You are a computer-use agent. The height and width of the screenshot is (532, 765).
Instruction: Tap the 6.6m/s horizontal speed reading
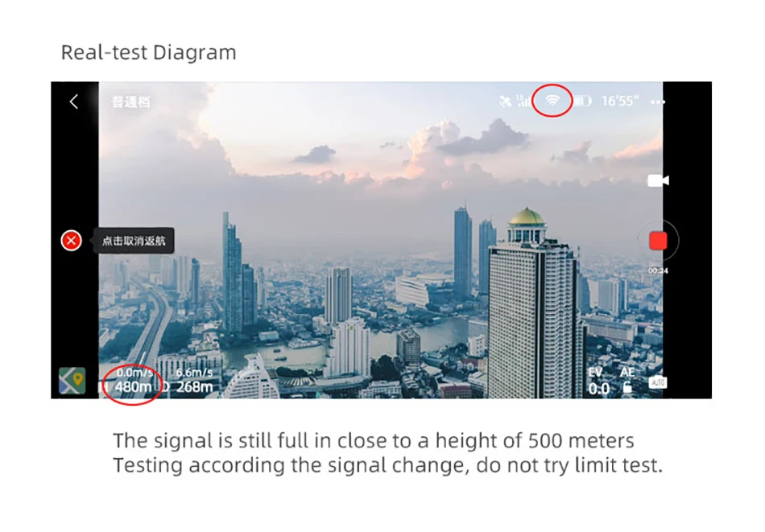[x=194, y=373]
